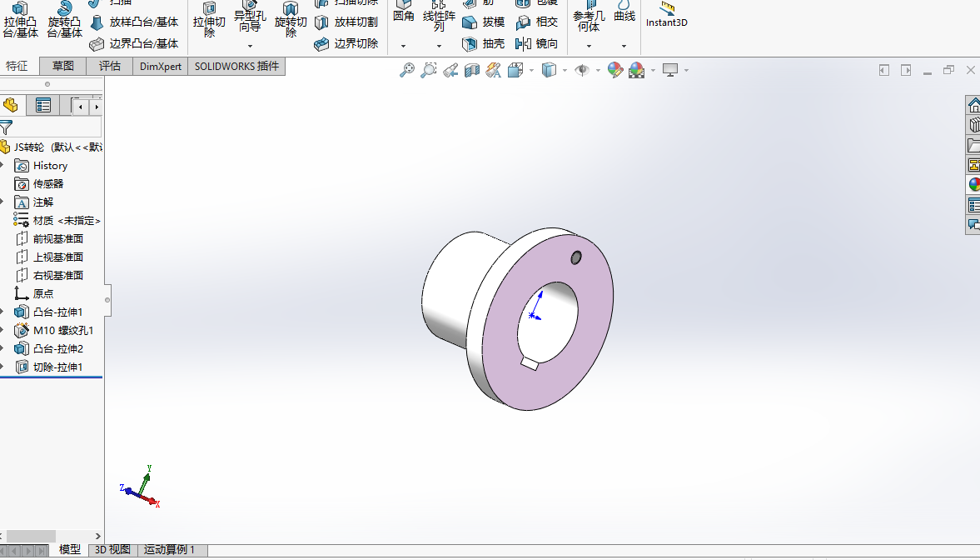Image resolution: width=980 pixels, height=560 pixels.
Task: Open the Edit Appearance color-ball icon
Action: point(615,71)
